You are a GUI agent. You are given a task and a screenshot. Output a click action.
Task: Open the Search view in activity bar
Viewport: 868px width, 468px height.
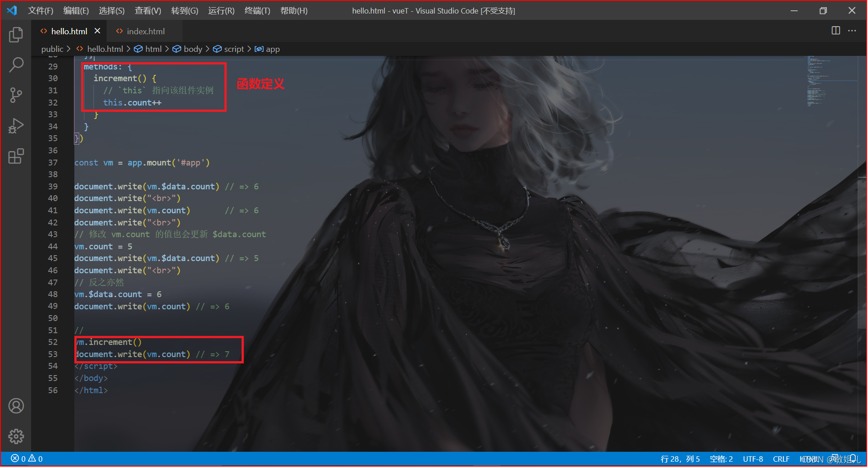click(16, 65)
